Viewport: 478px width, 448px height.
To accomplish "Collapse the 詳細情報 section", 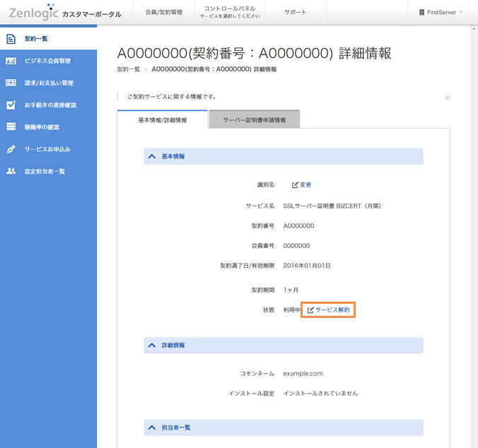I will 152,346.
